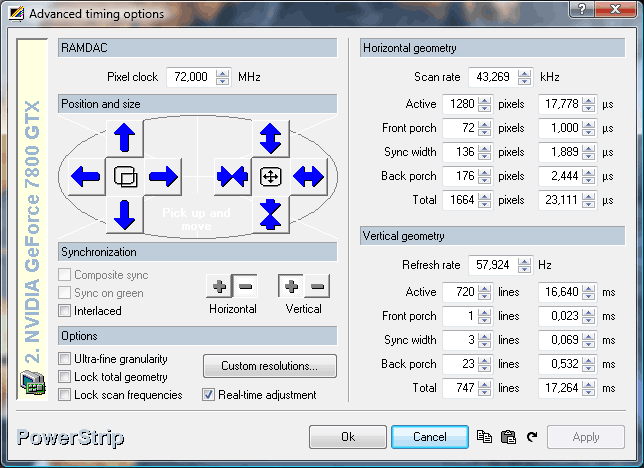Adjust horizontal Back porch pixels spinner
This screenshot has width=644, height=468.
485,176
